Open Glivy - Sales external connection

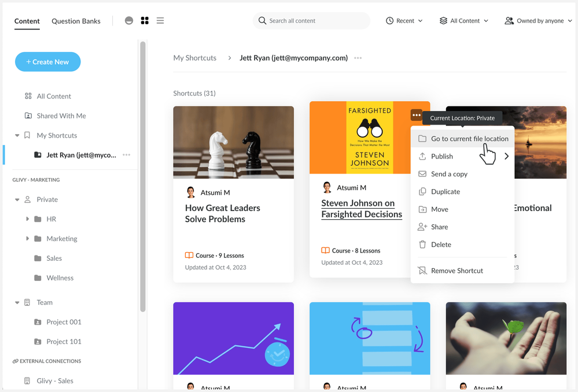coord(55,381)
